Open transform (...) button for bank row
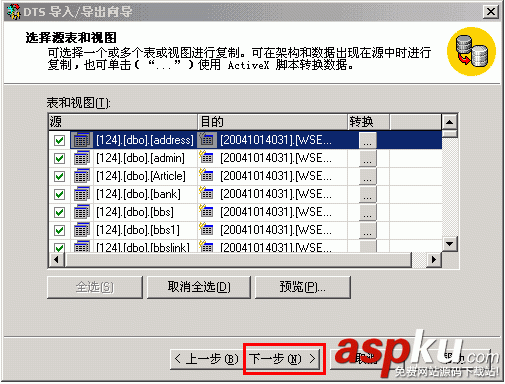 click(x=368, y=194)
